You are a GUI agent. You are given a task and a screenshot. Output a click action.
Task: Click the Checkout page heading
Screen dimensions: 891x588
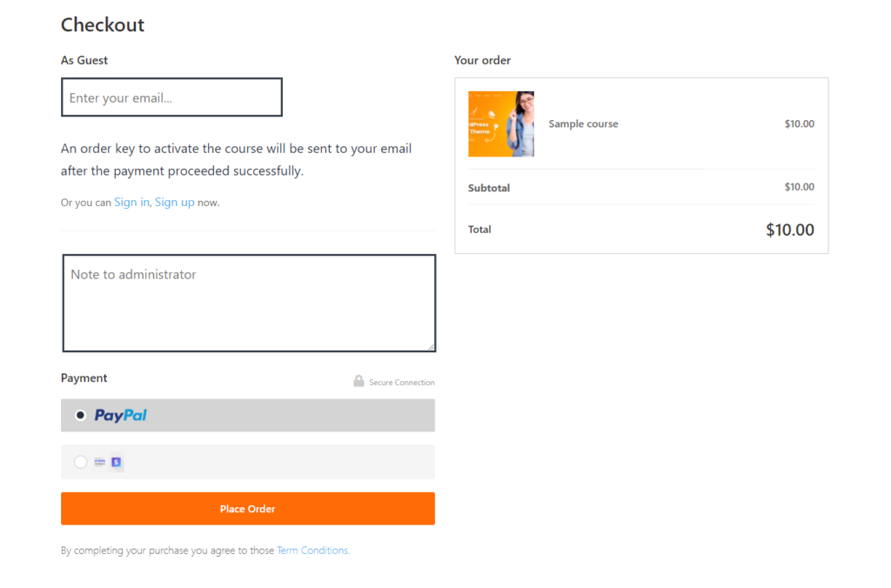click(x=103, y=24)
